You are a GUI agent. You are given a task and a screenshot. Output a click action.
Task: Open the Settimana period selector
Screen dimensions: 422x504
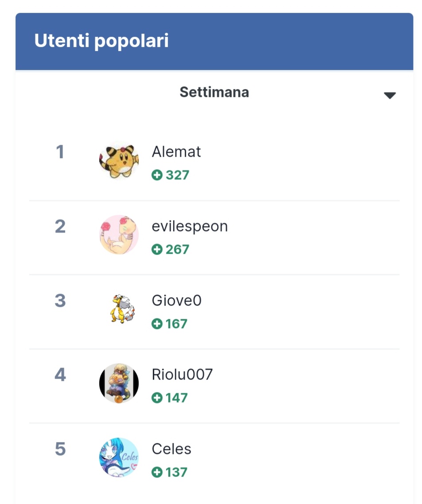(214, 93)
